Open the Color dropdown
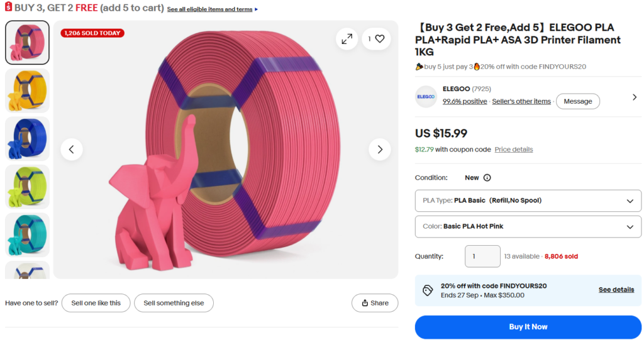The height and width of the screenshot is (340, 644). 528,227
